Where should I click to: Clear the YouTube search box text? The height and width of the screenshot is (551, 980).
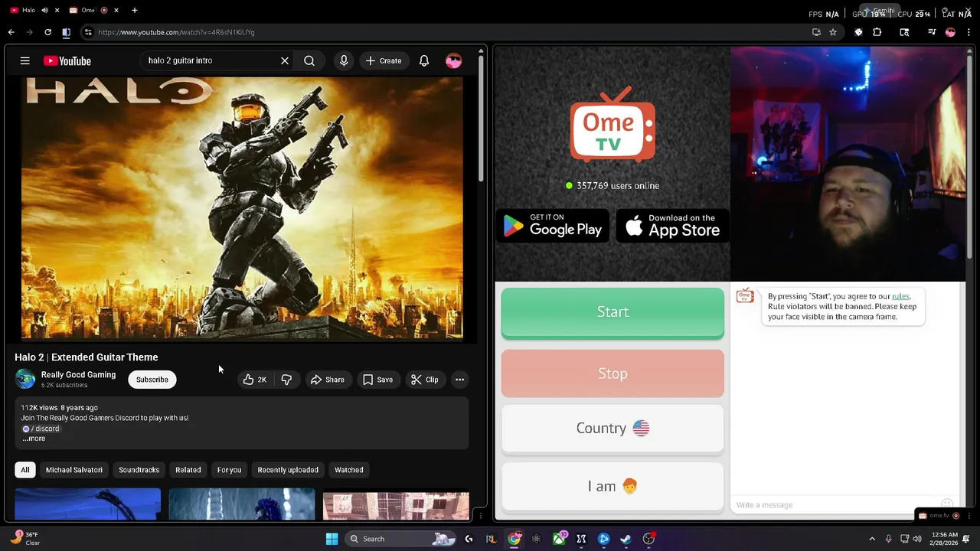pyautogui.click(x=285, y=60)
